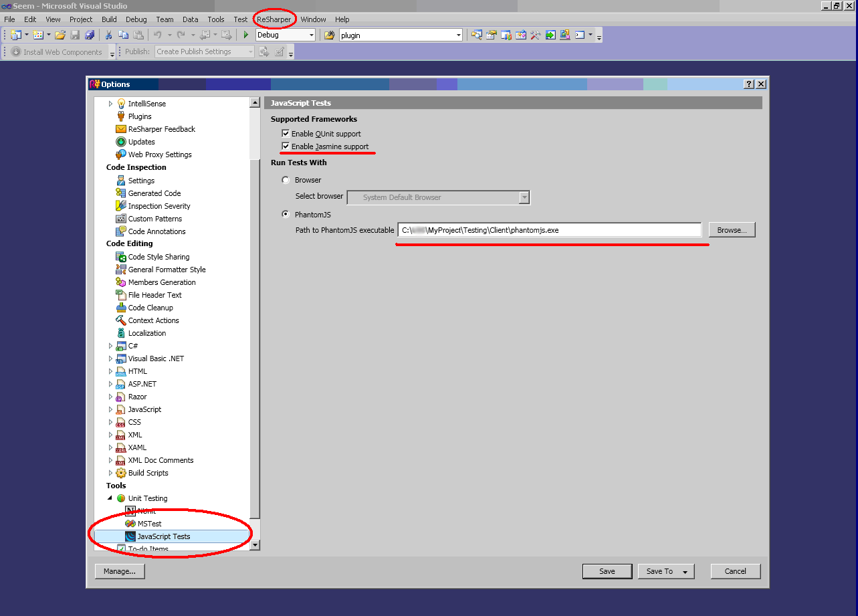Click the Save All toolbar icon
The height and width of the screenshot is (616, 858).
pyautogui.click(x=90, y=35)
